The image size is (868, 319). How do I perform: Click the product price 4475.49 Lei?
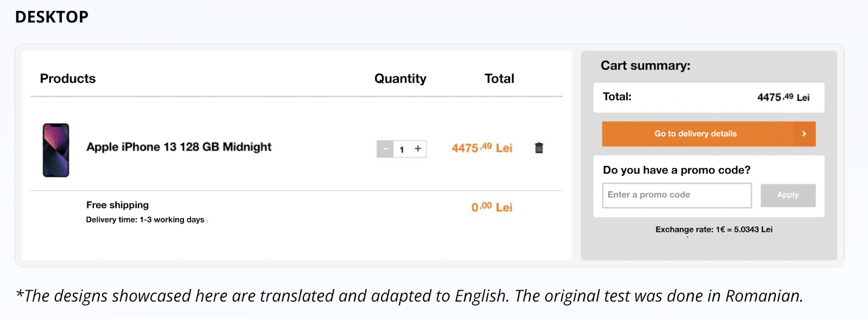click(482, 148)
